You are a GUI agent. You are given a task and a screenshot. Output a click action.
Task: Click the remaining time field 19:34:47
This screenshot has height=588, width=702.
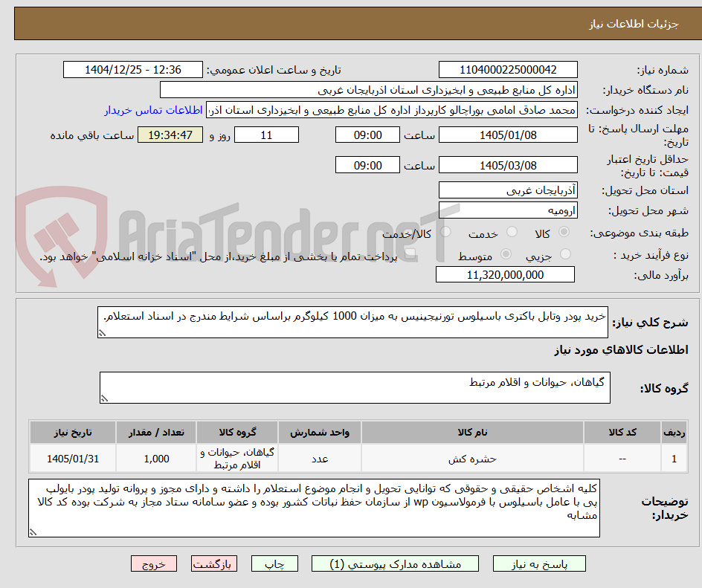(170, 135)
